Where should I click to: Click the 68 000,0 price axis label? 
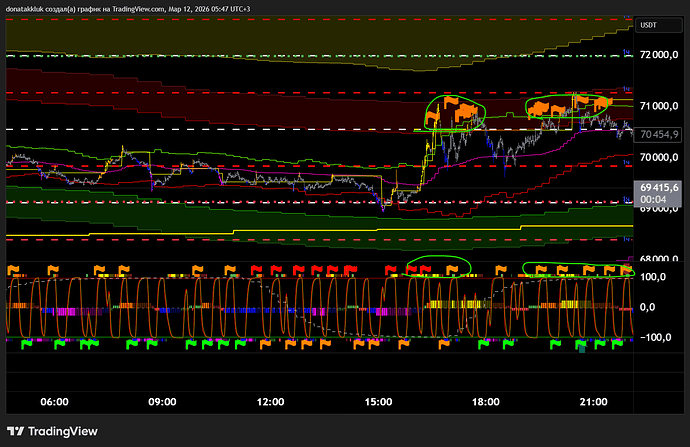(660, 258)
